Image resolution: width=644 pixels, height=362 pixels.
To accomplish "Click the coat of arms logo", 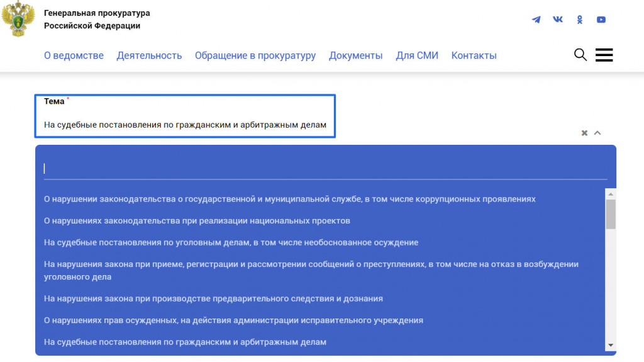I will pyautogui.click(x=18, y=19).
